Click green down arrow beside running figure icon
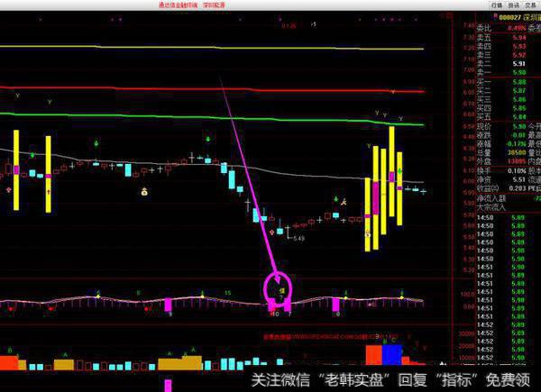The image size is (541, 392). (336, 199)
